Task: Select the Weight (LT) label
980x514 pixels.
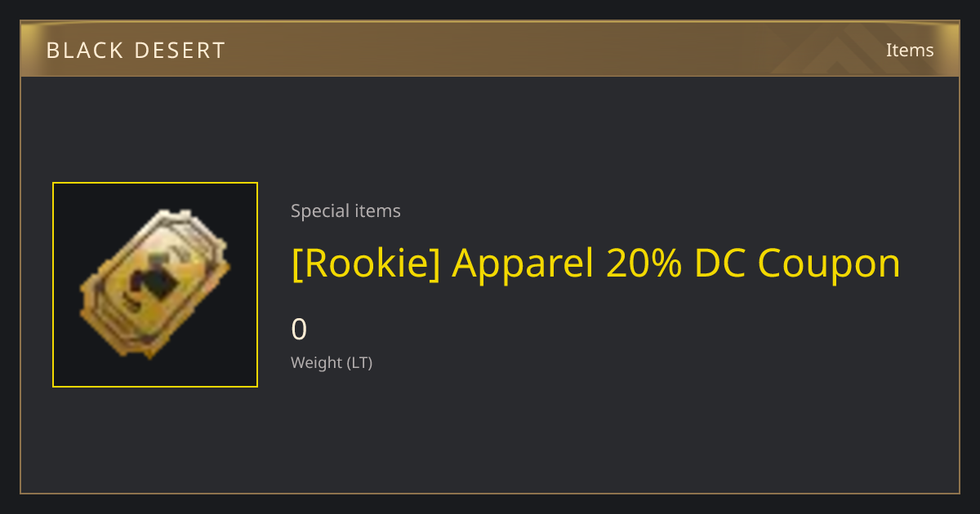Action: point(332,362)
